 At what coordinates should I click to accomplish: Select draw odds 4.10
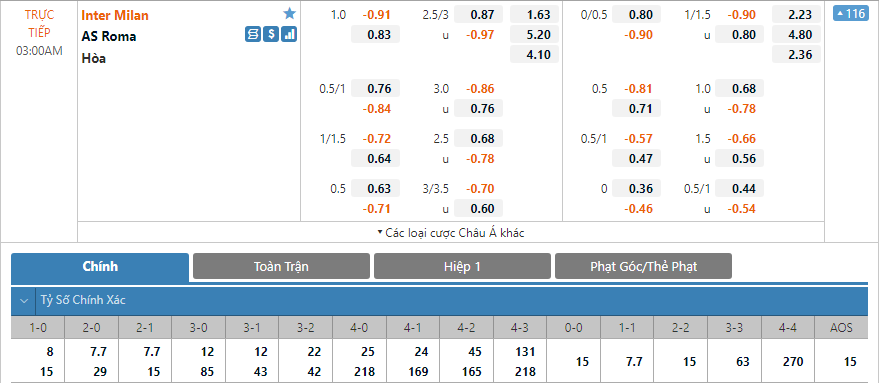point(534,55)
